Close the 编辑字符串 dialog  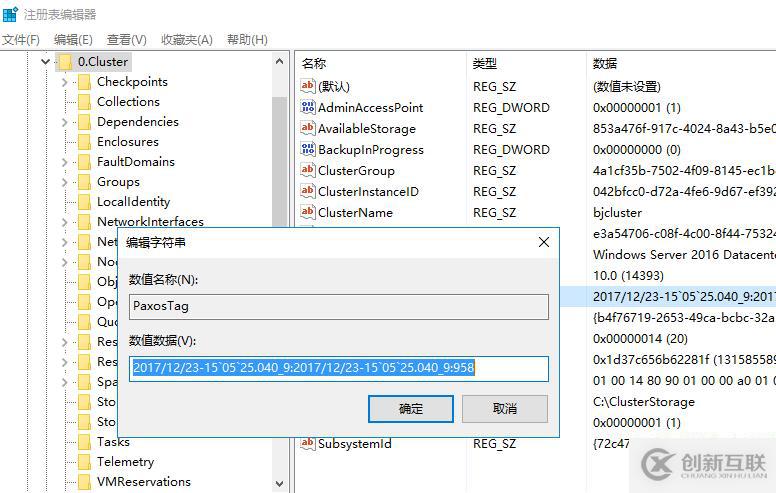pos(544,242)
